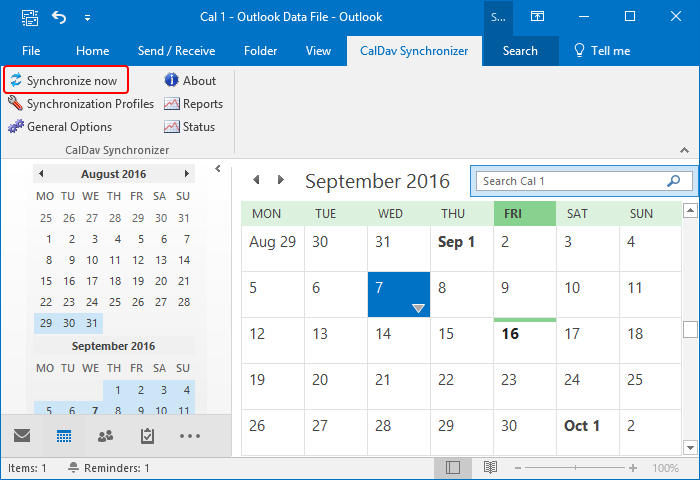Screen dimensions: 700x480
Task: Click the zoom in plus button
Action: [633, 468]
